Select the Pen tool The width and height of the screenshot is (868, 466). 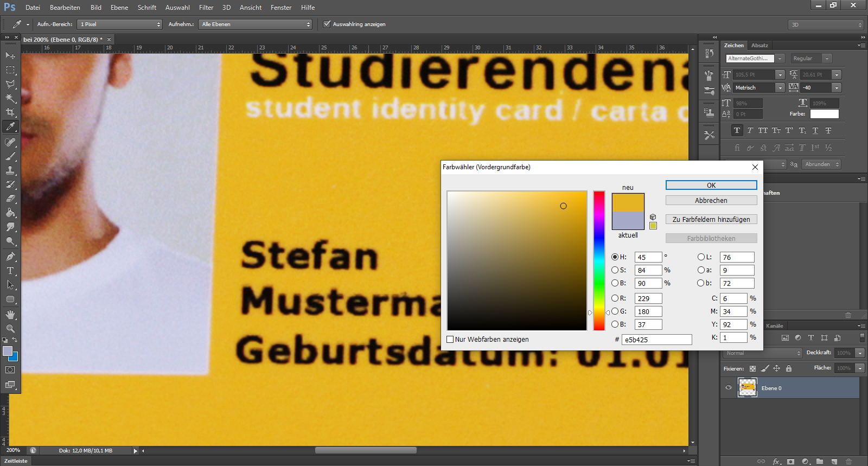click(x=10, y=256)
